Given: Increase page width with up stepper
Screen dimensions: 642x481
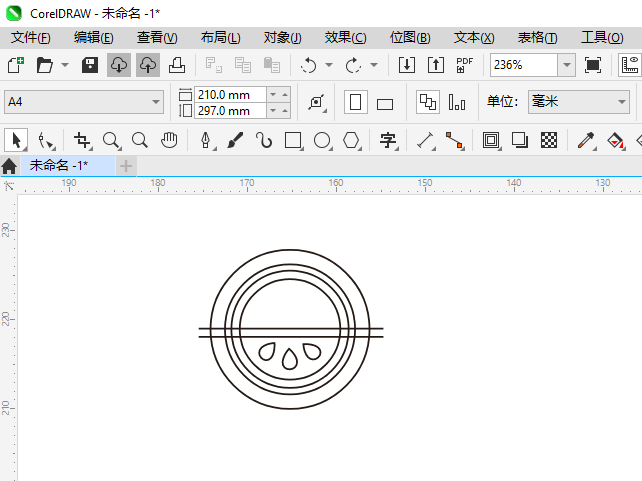Looking at the screenshot, I should [285, 95].
